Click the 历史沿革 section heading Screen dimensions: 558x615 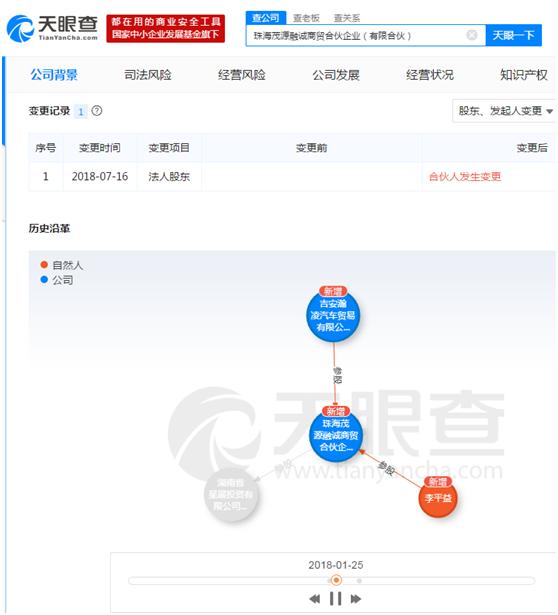tap(49, 228)
